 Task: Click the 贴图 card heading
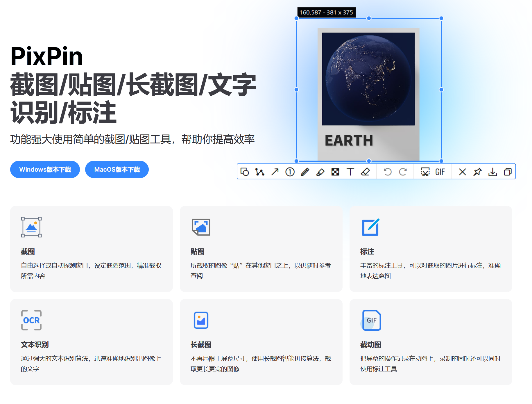(x=198, y=252)
